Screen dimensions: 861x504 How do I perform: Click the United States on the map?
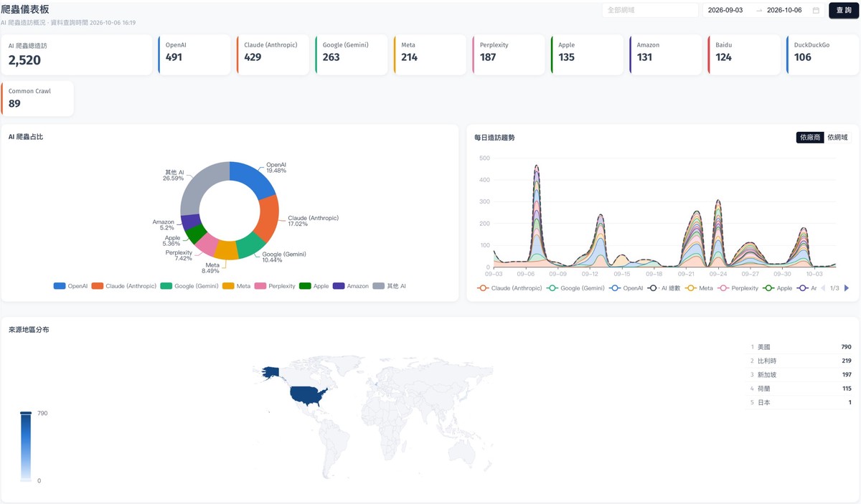(309, 396)
